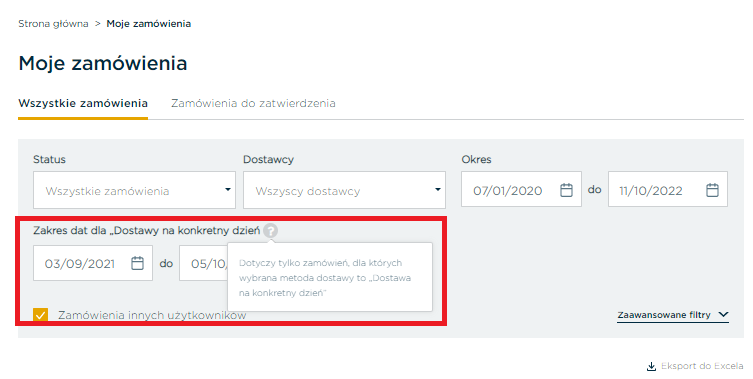Image resolution: width=753 pixels, height=379 pixels.
Task: Expand Zaawansowane filtry section
Action: 673,315
